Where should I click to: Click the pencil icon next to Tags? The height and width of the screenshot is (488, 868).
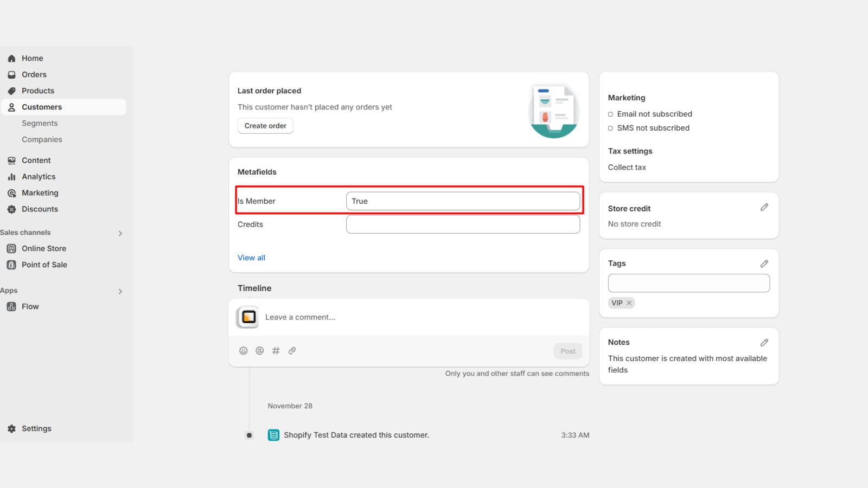[x=764, y=264]
